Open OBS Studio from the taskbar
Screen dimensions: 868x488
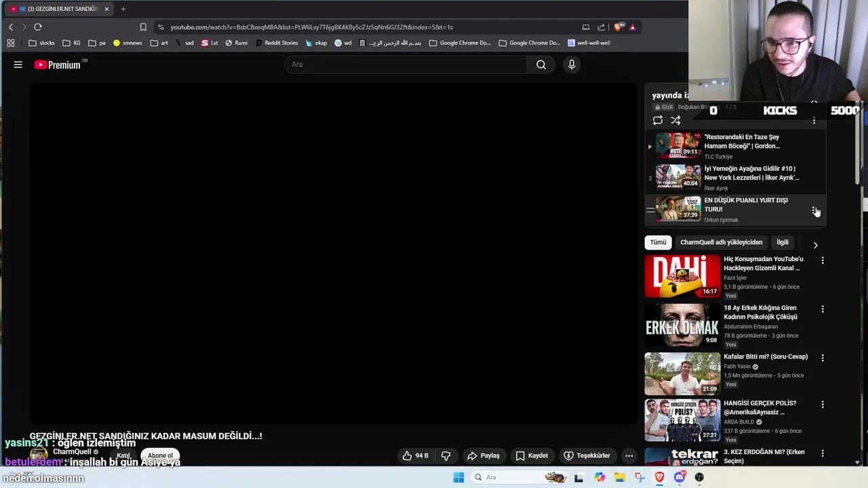point(699,477)
